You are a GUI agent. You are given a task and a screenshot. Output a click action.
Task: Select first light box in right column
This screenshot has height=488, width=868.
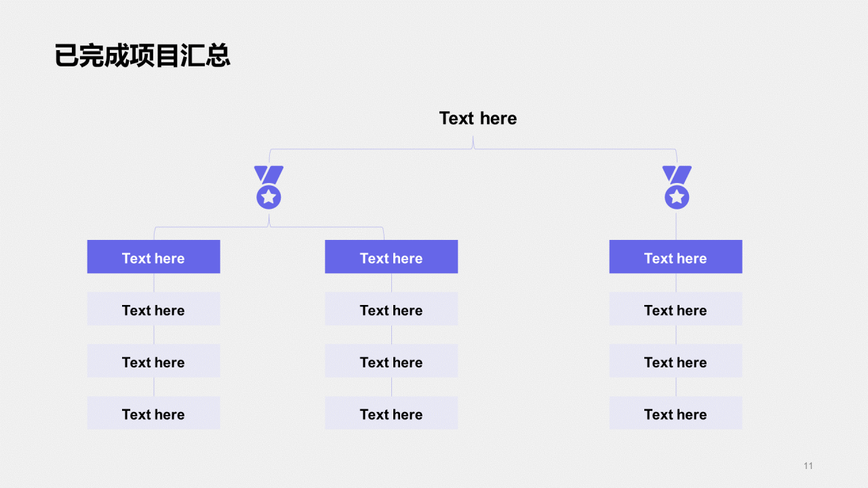675,309
